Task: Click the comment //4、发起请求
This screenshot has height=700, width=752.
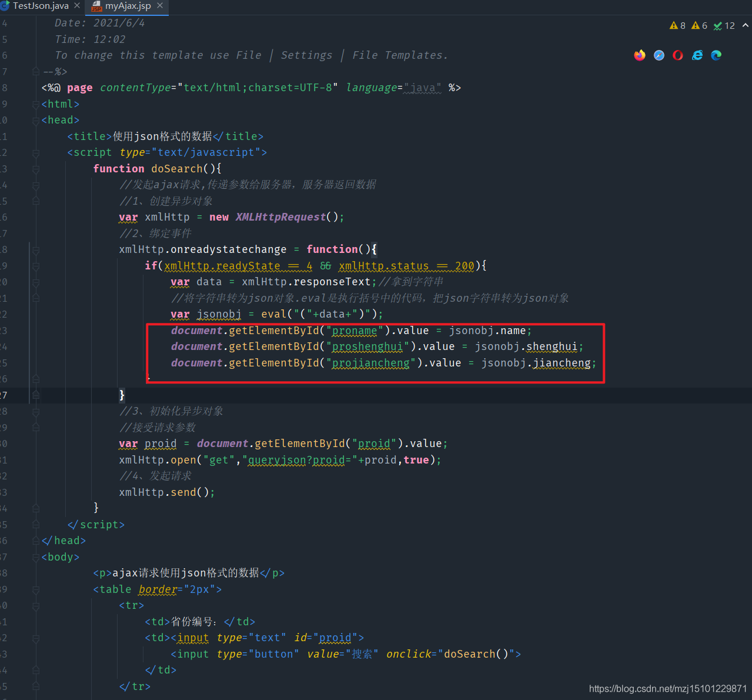Action: click(155, 476)
